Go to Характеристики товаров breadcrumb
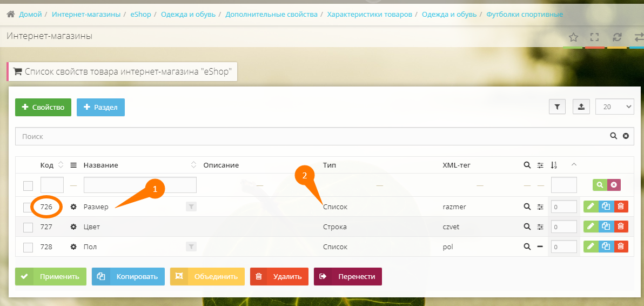 coord(370,14)
